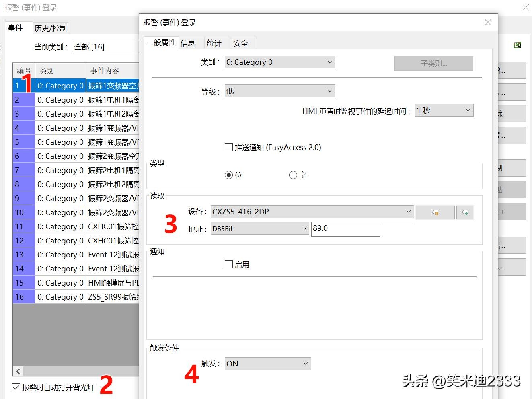
Task: Tick the 启用 notification checkbox
Action: click(229, 264)
